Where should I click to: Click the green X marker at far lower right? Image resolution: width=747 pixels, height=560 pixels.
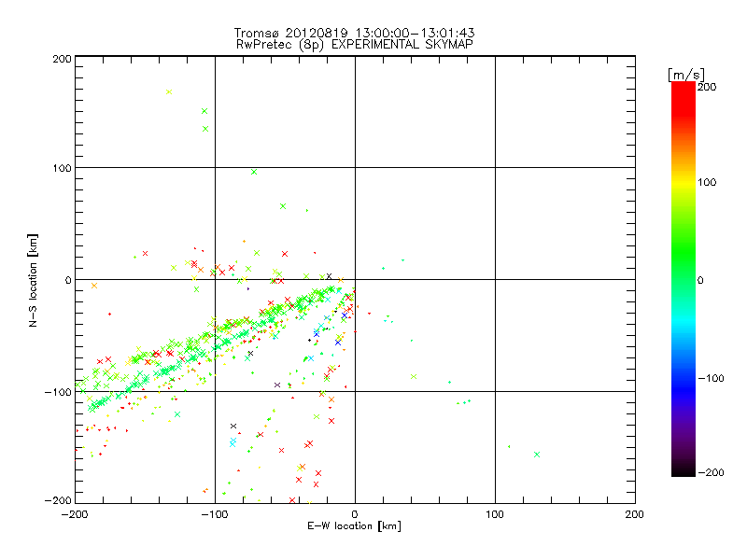coord(537,455)
